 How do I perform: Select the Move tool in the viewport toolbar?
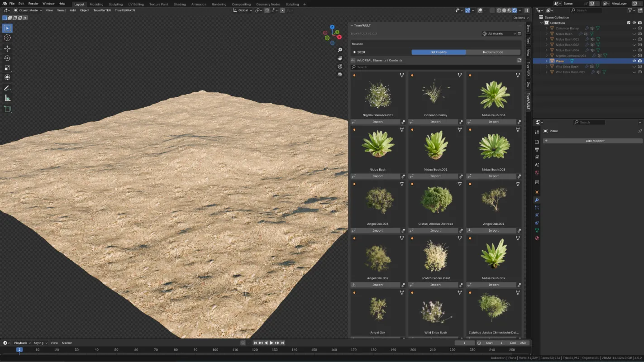7,48
